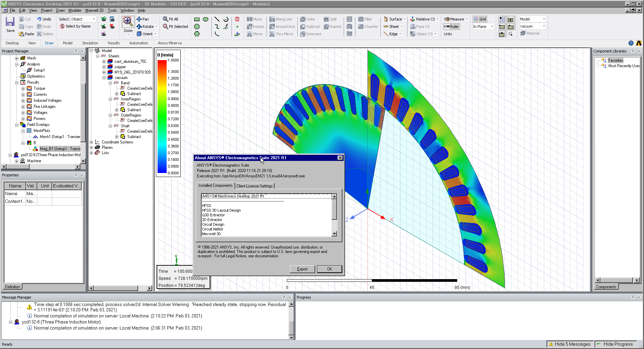Open the Tools menu
The width and height of the screenshot is (644, 349).
pyautogui.click(x=112, y=10)
